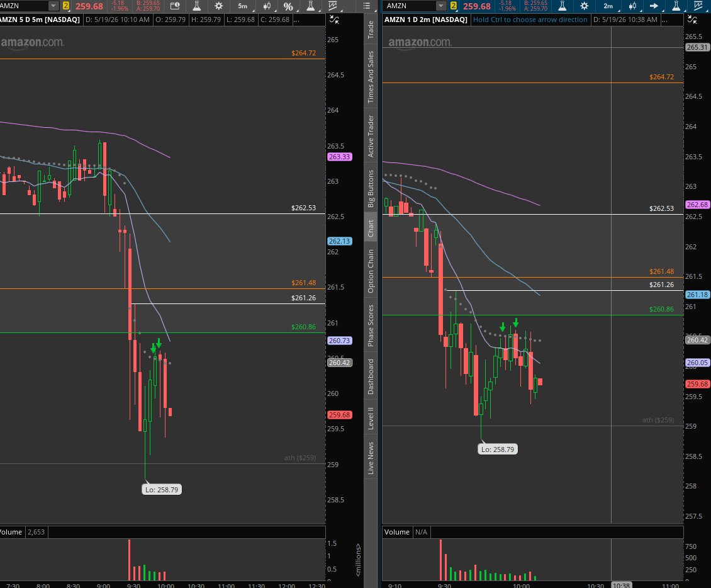Select $261.26 price line label on left chart
Screen dimensions: 711x588
303,298
